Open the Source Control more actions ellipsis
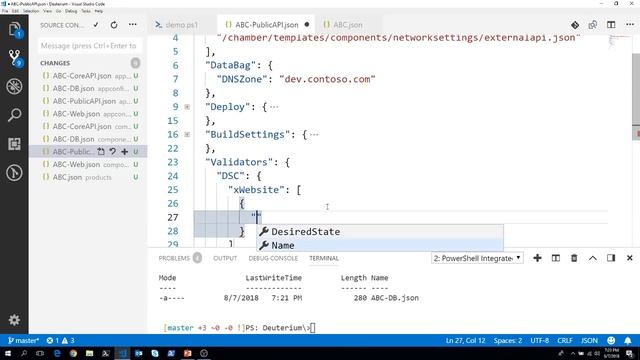Viewport: 640px width, 360px height. (x=133, y=25)
